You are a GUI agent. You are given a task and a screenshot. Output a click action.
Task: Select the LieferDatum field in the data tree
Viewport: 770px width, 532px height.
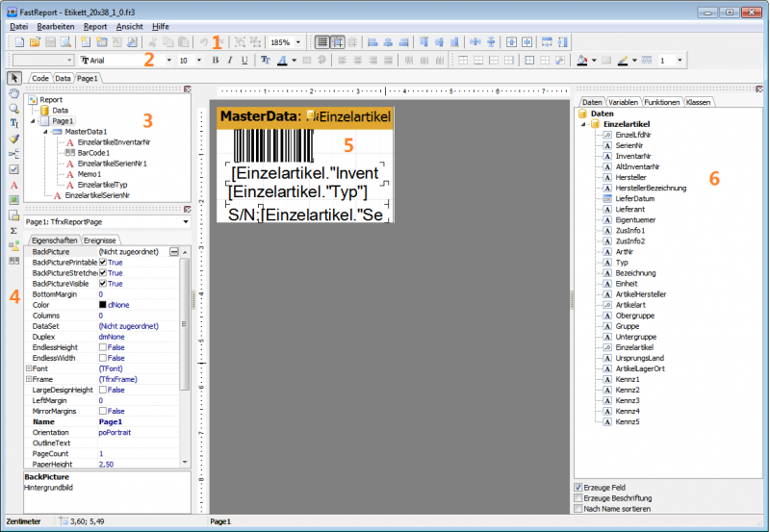[x=635, y=199]
